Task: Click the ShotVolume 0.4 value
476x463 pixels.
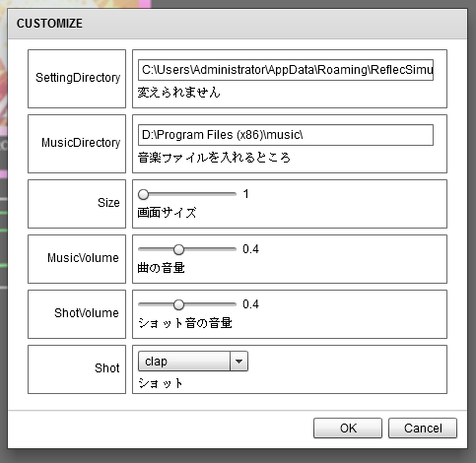Action: pyautogui.click(x=250, y=304)
